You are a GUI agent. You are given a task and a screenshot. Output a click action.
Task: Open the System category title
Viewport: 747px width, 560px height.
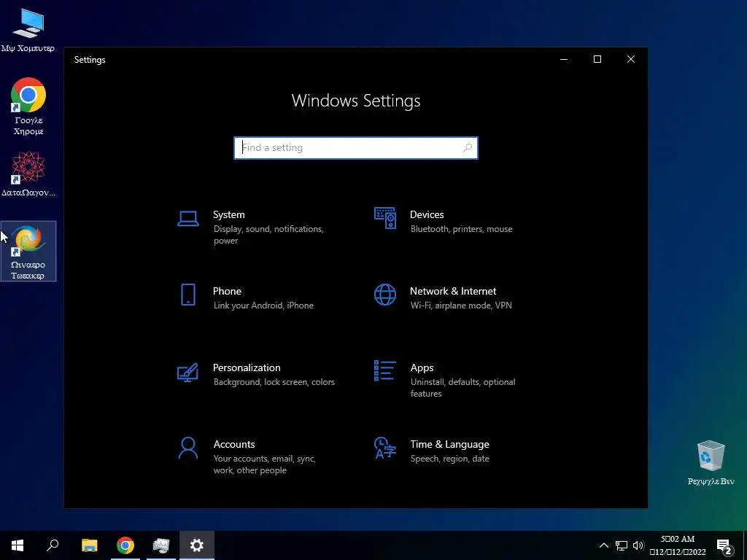[x=228, y=215]
